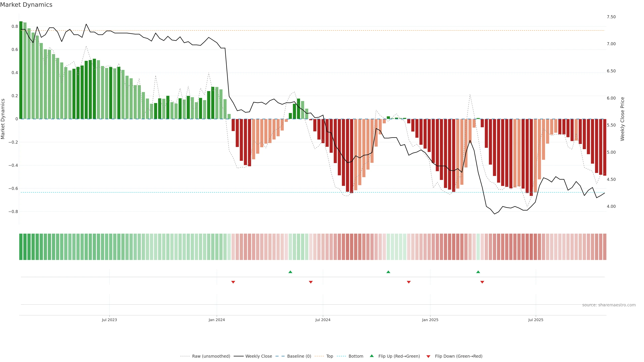Click the first red flip-down marker after Jan 2024
The height and width of the screenshot is (362, 644).
[x=233, y=282]
